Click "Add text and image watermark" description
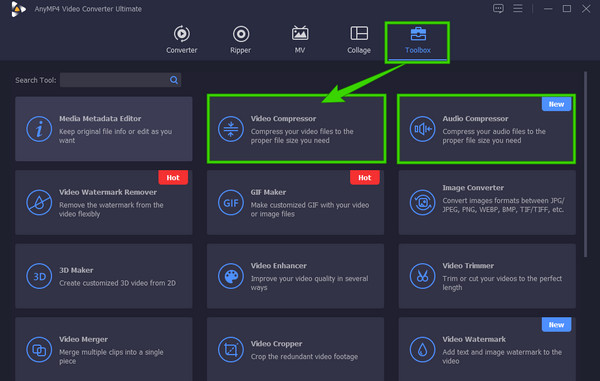 point(502,357)
